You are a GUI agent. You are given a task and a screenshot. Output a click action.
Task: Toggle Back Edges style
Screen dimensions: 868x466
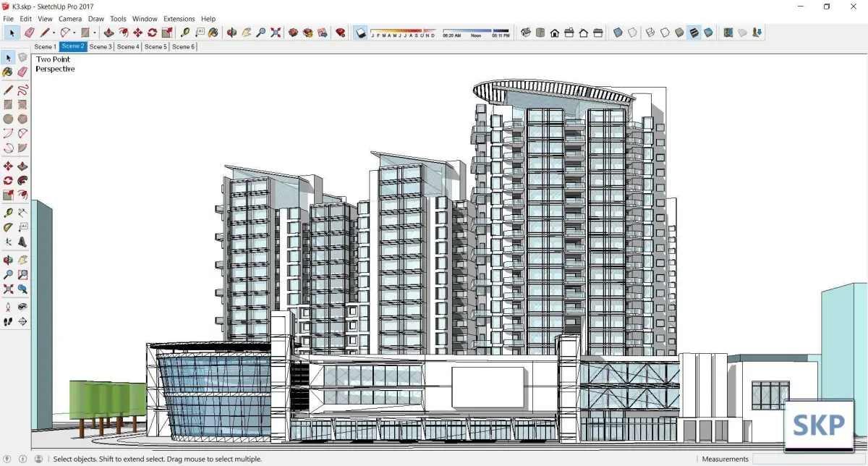(x=632, y=33)
